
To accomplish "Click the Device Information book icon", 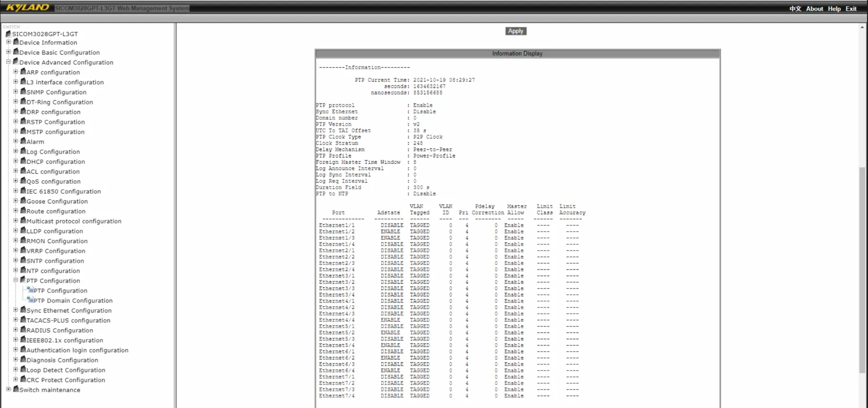I will coord(16,42).
